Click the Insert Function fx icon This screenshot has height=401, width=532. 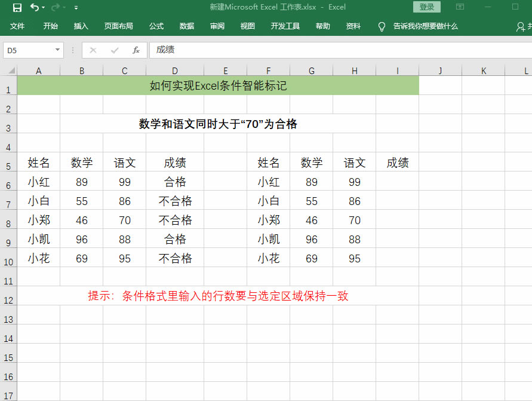pos(136,50)
